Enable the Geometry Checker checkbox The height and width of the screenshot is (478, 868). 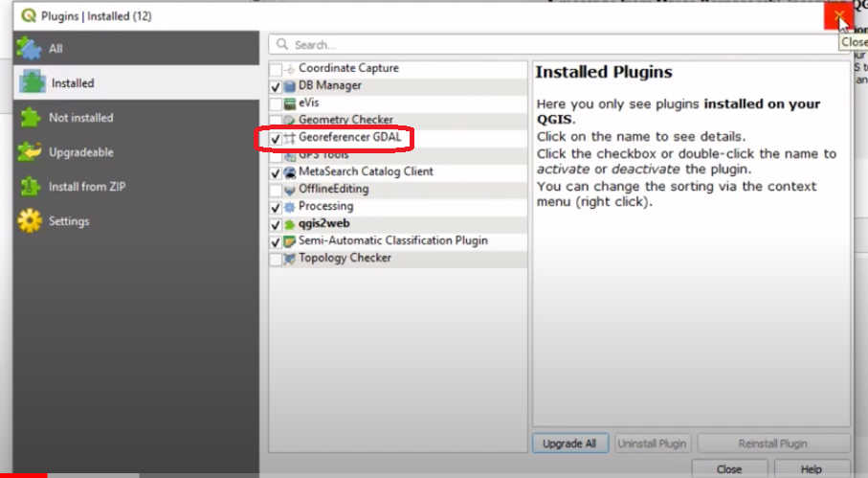[x=275, y=120]
